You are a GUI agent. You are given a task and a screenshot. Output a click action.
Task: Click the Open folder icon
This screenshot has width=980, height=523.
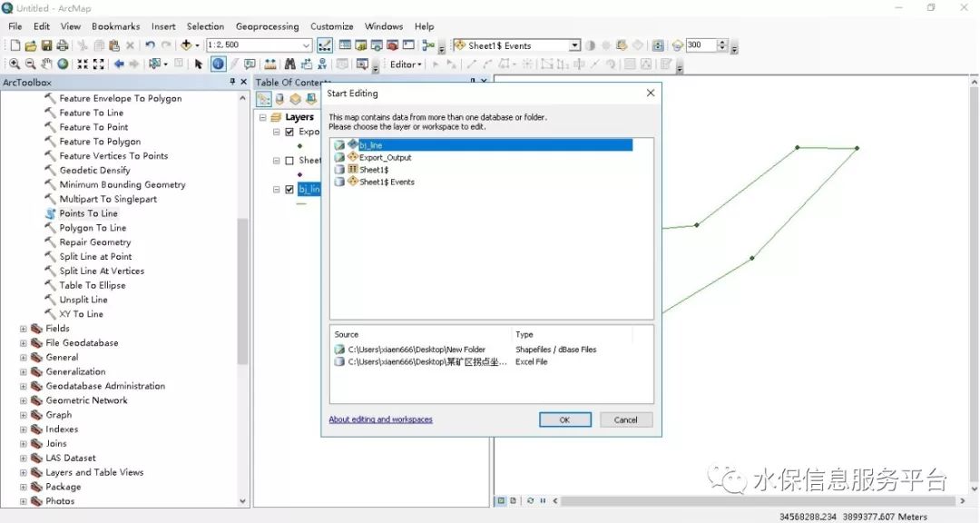(x=31, y=45)
